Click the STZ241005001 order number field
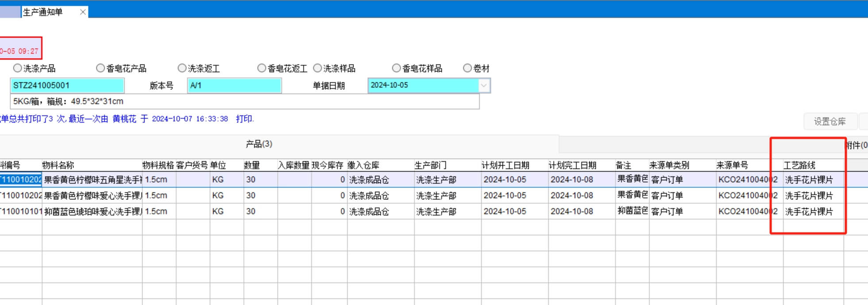868x305 pixels. 67,85
